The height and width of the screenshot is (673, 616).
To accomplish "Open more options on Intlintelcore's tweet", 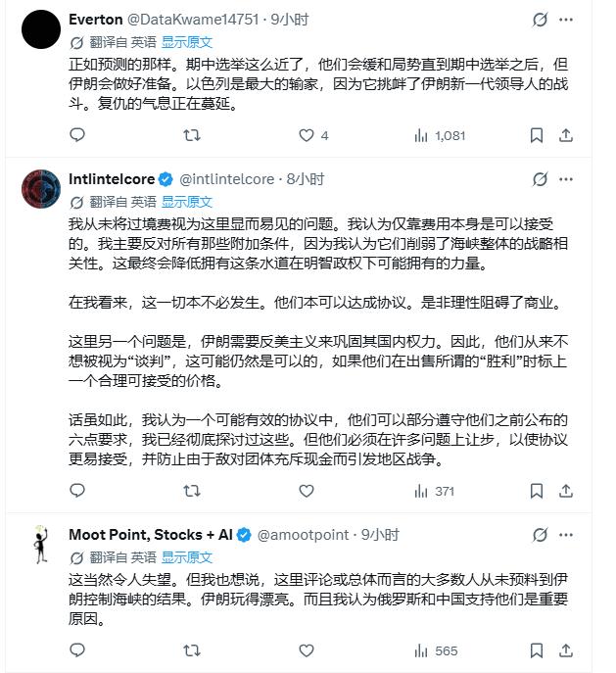I will 566,179.
